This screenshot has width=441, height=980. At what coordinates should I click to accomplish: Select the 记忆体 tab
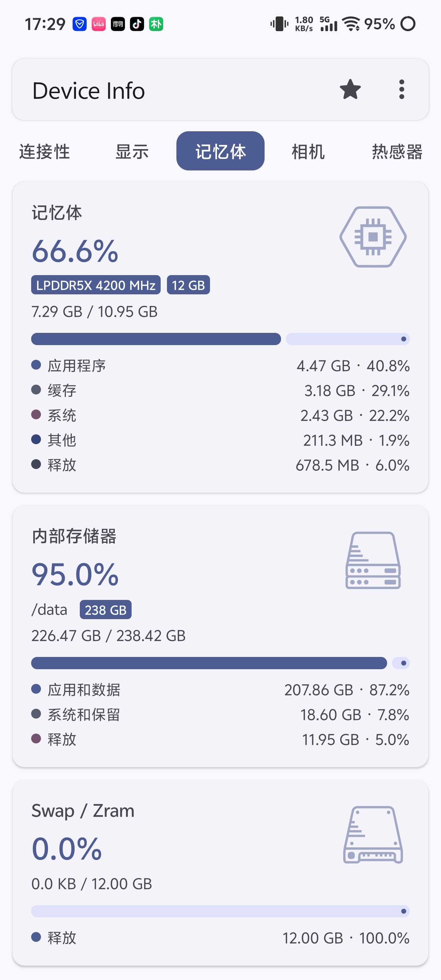[220, 151]
